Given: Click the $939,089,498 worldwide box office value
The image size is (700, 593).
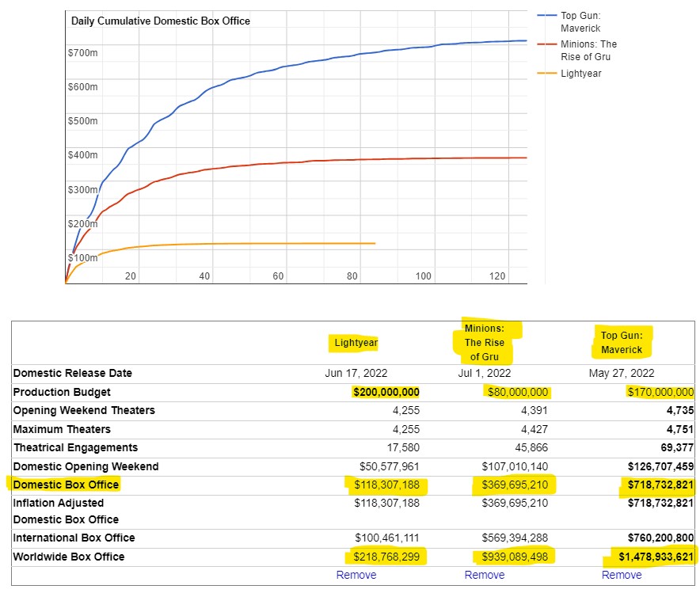Looking at the screenshot, I should 515,557.
